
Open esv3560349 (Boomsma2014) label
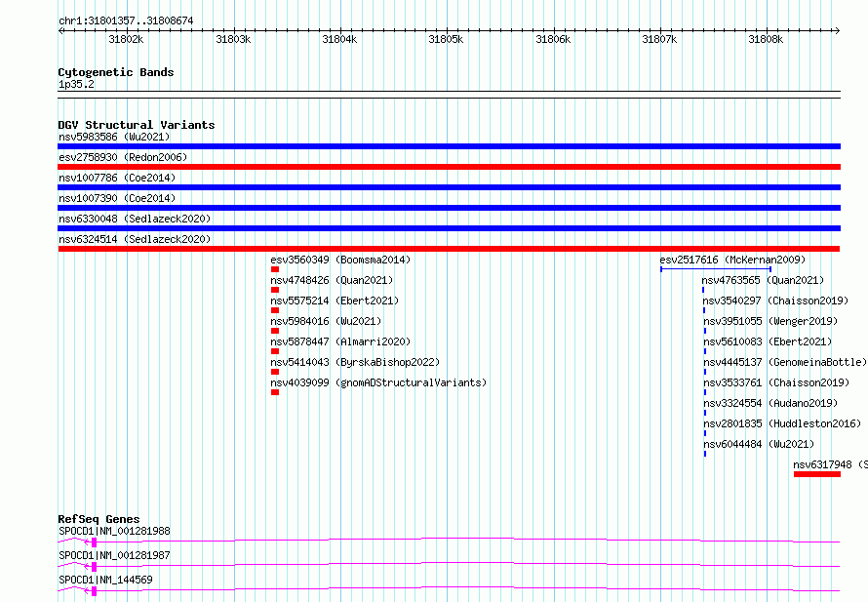tap(340, 260)
